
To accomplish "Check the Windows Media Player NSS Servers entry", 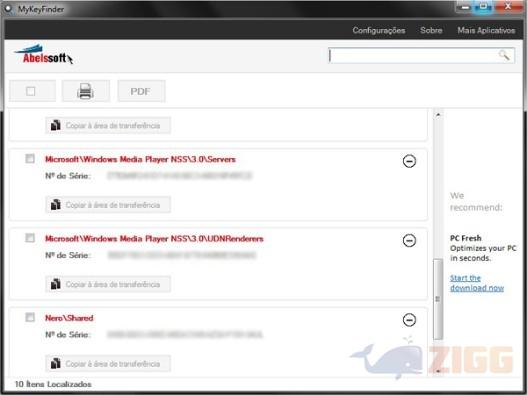I will coord(30,159).
